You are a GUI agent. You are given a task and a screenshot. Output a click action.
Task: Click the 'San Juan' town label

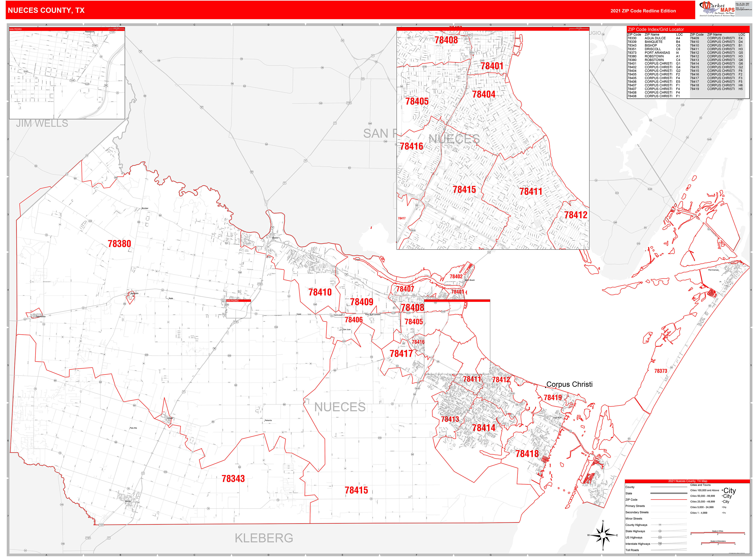[x=347, y=329]
